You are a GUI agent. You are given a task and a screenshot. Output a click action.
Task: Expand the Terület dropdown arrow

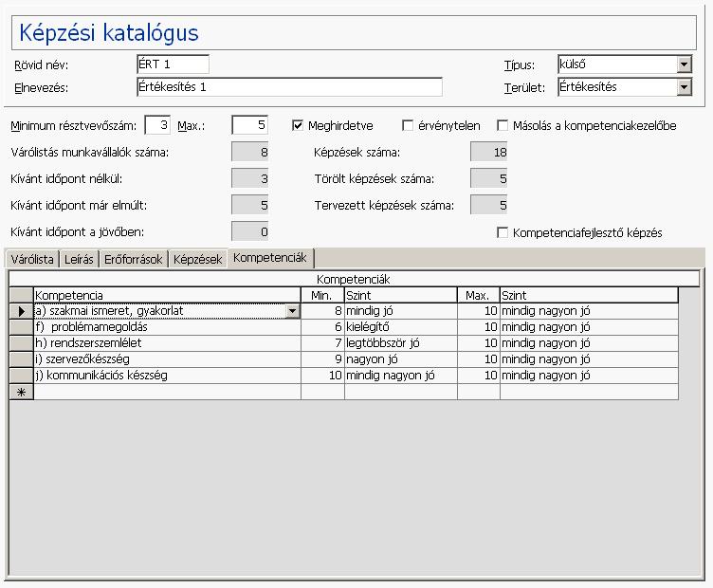tap(684, 87)
